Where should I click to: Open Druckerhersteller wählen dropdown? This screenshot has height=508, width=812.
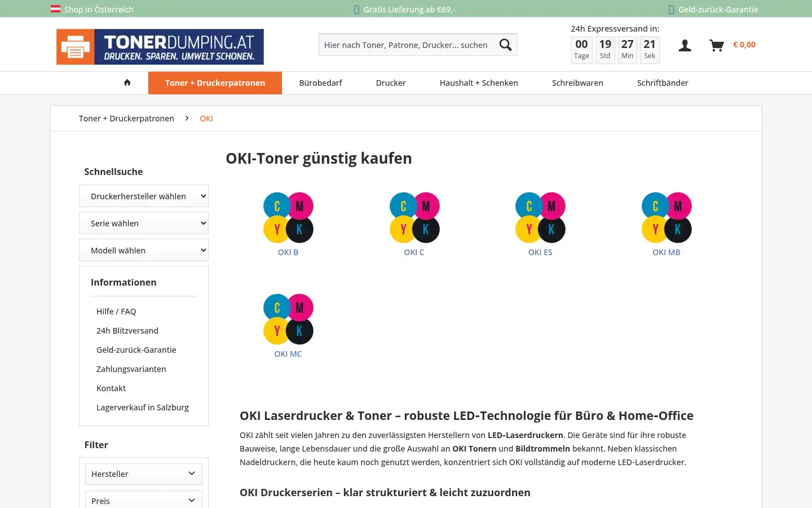(144, 196)
